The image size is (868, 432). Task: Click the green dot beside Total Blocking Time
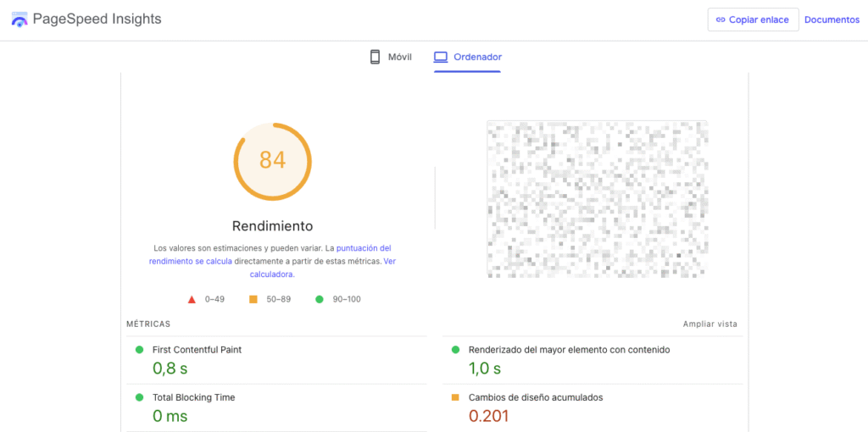[140, 397]
